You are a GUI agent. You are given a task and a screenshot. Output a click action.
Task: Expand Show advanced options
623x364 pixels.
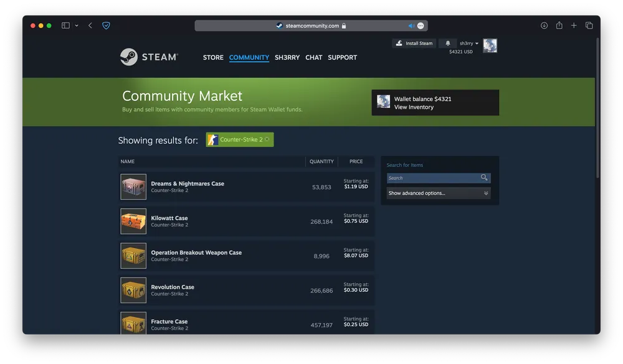coord(438,194)
